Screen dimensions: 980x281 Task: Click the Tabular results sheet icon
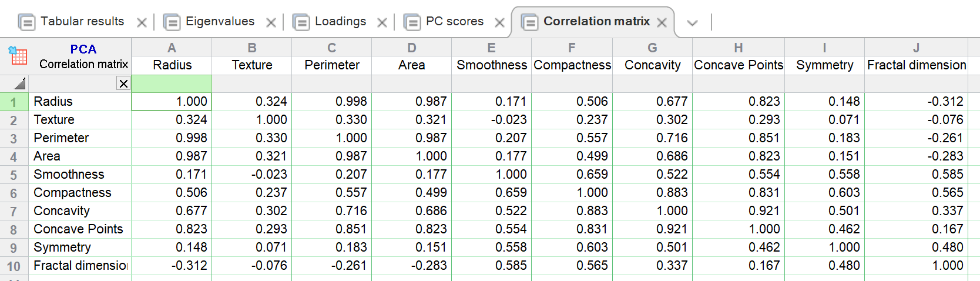pyautogui.click(x=26, y=22)
